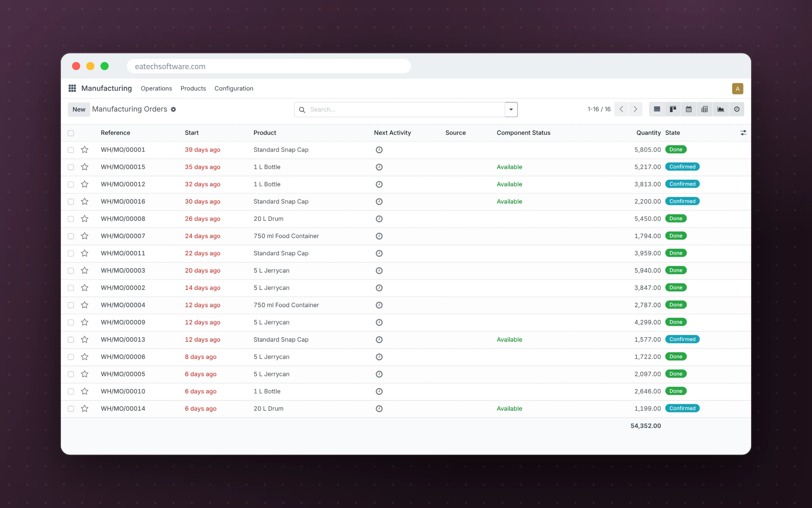Switch to calendar view

coord(689,109)
